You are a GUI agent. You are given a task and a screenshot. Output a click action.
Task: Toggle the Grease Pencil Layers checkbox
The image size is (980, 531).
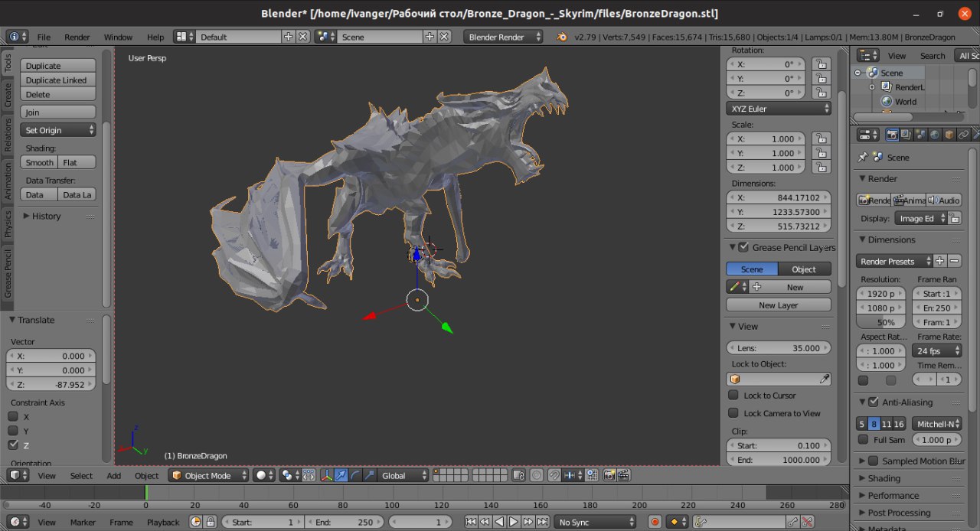tap(743, 247)
